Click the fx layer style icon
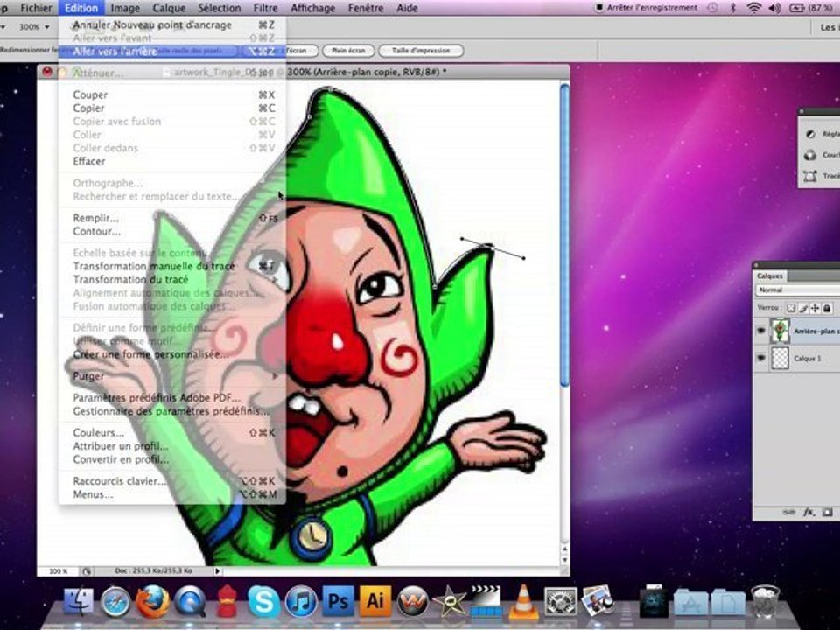Screen dimensions: 840x630 (x=808, y=512)
